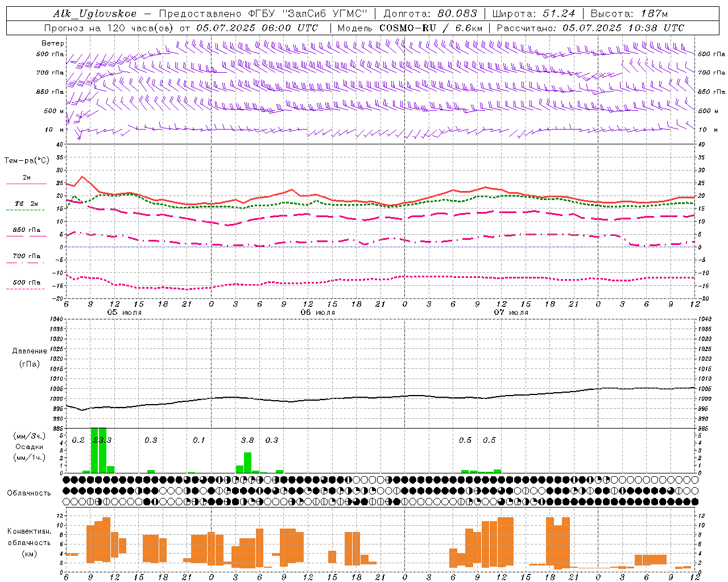Click the Тем-ра(°C) panel label
The height and width of the screenshot is (582, 728).
coord(27,161)
